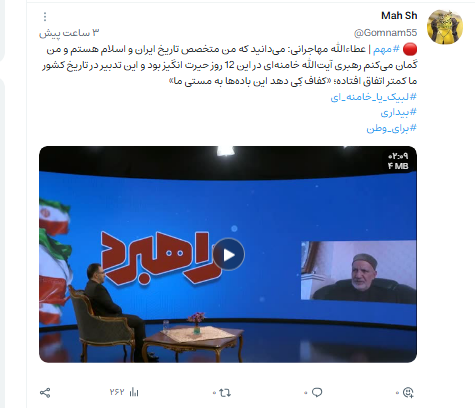Open the #بیداری hashtag

coord(398,113)
